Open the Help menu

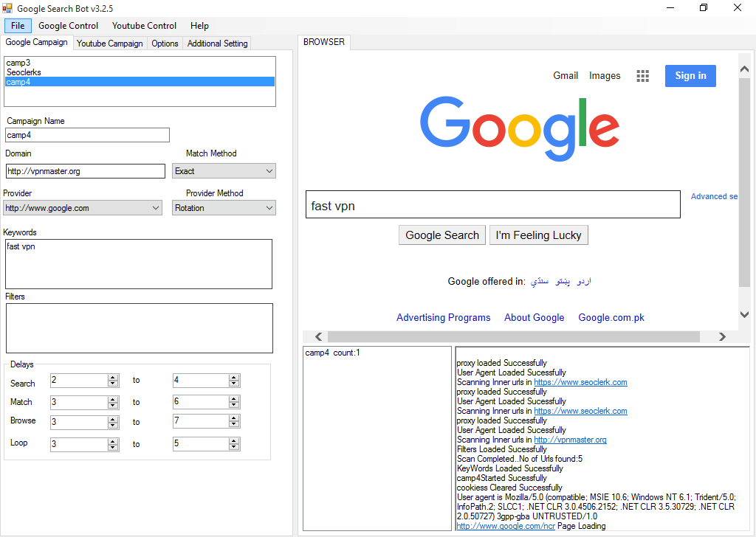pos(199,26)
